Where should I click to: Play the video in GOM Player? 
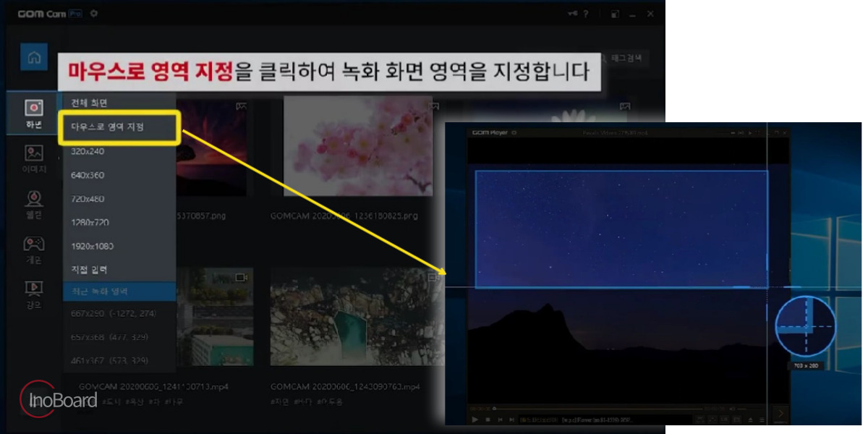click(x=475, y=420)
